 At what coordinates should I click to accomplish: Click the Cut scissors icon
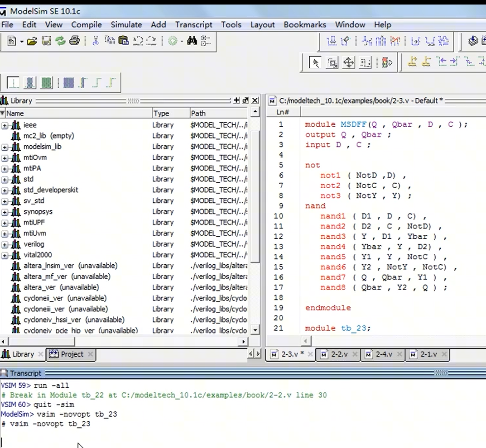pos(96,41)
